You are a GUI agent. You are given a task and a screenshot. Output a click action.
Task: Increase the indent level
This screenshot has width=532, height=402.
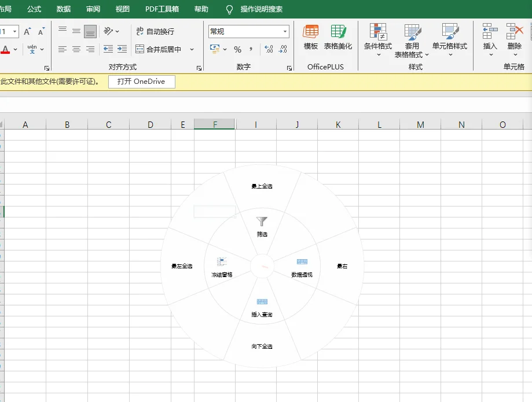click(x=122, y=49)
